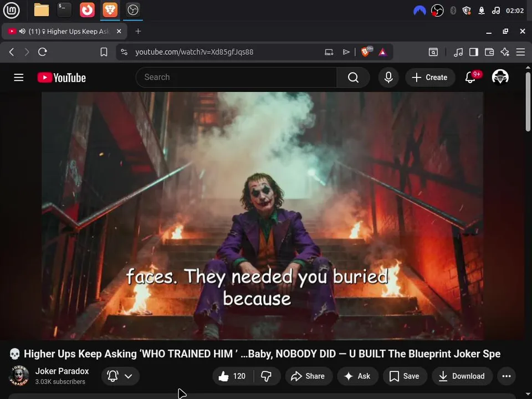Screen dimensions: 532x399
Task: Open the red circular app panel icon
Action: click(x=87, y=10)
